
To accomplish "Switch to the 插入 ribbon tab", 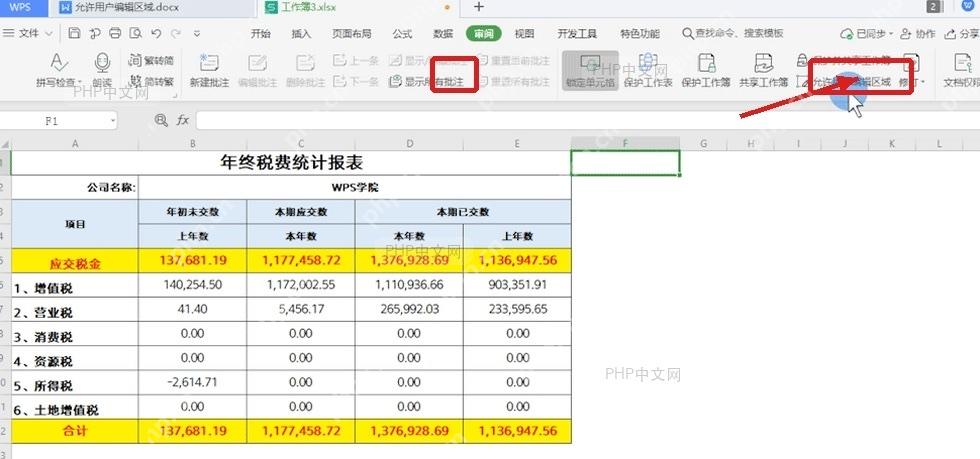I will (301, 34).
